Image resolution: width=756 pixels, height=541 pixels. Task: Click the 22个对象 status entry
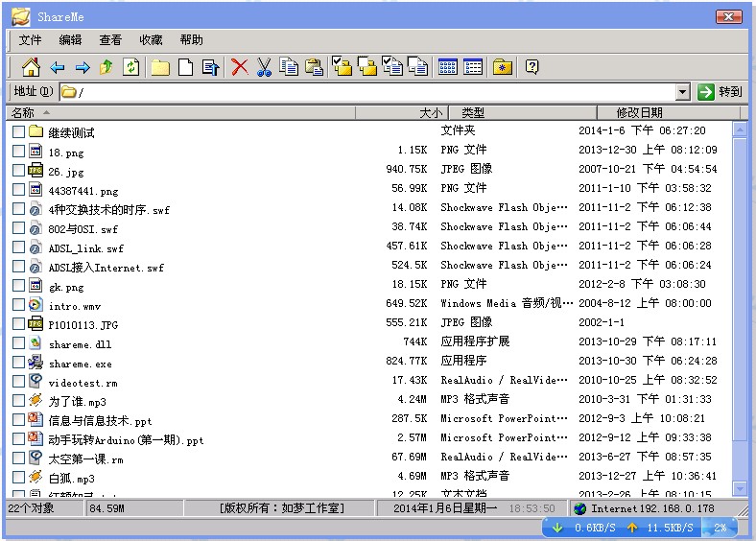pos(31,508)
